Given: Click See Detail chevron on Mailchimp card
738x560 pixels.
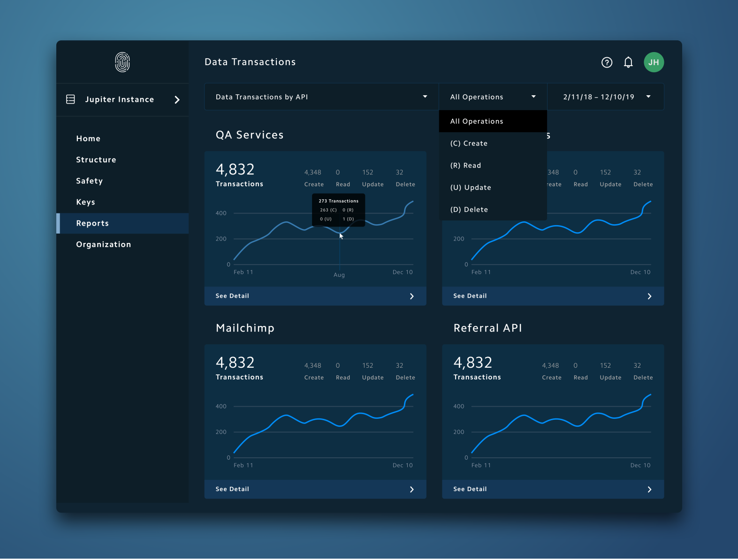Looking at the screenshot, I should pyautogui.click(x=412, y=489).
